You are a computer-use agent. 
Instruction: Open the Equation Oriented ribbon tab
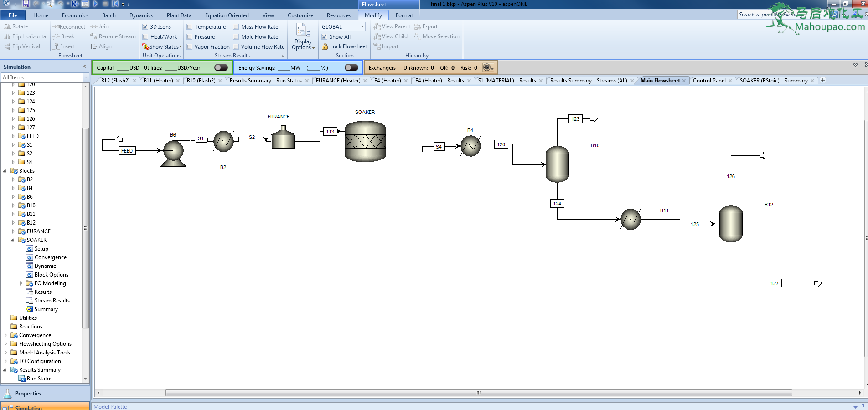click(x=227, y=15)
